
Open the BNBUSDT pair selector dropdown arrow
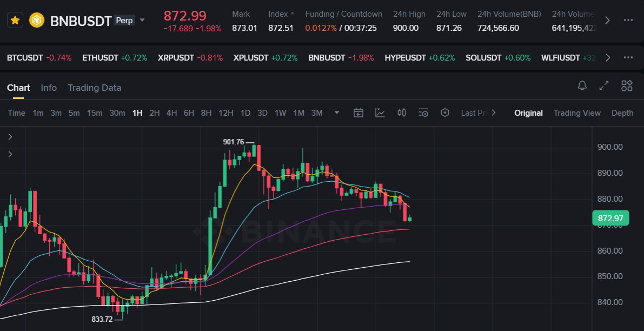coord(143,20)
